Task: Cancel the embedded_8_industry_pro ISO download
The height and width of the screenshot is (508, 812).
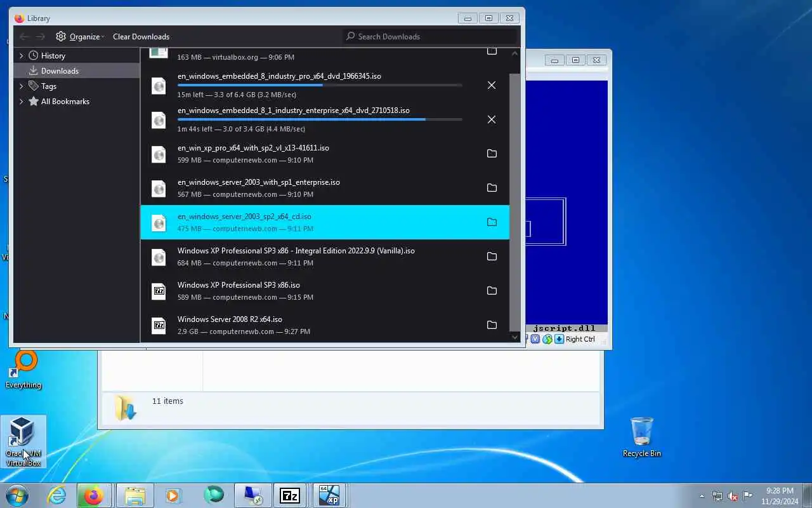Action: 492,85
